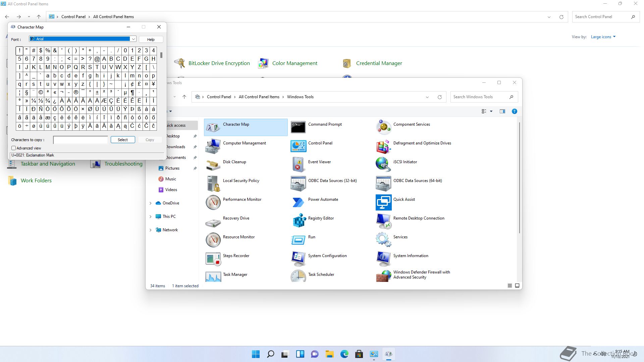The image size is (644, 362).
Task: Open Event Viewer icon
Action: coord(298,165)
